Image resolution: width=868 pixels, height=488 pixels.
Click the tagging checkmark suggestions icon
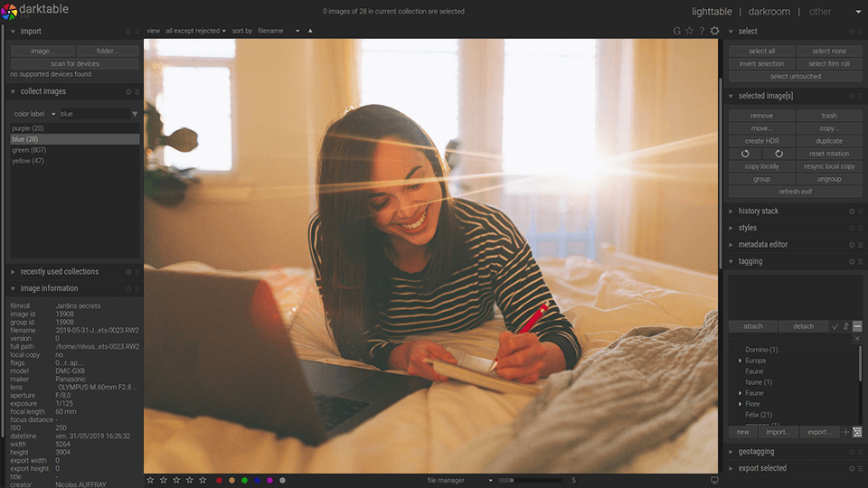[x=835, y=326]
